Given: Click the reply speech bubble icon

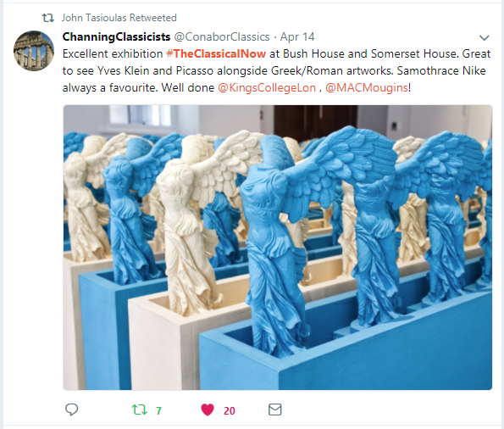Looking at the screenshot, I should pos(71,409).
